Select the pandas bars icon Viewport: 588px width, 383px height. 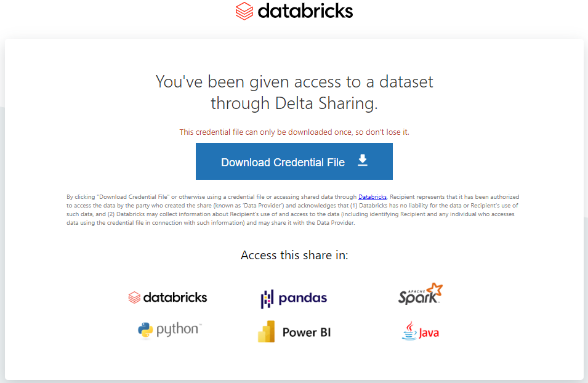(x=267, y=299)
